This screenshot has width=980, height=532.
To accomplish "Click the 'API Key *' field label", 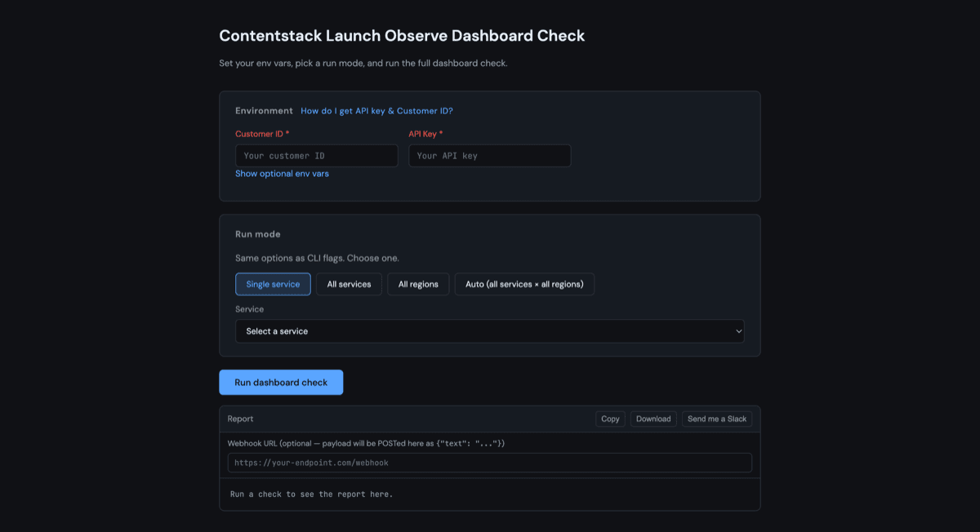I will click(425, 134).
